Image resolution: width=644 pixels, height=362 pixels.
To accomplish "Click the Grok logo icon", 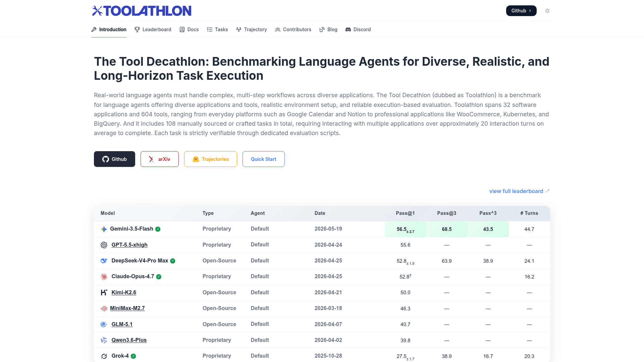I will (104, 356).
